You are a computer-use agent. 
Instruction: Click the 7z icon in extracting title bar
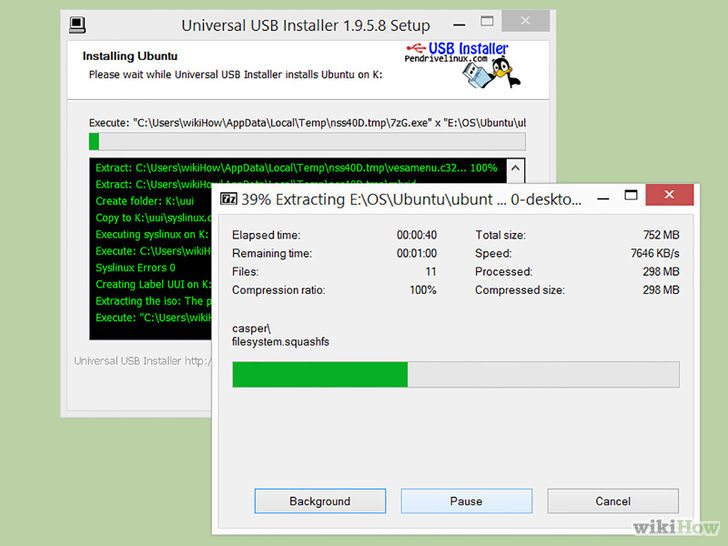(228, 199)
